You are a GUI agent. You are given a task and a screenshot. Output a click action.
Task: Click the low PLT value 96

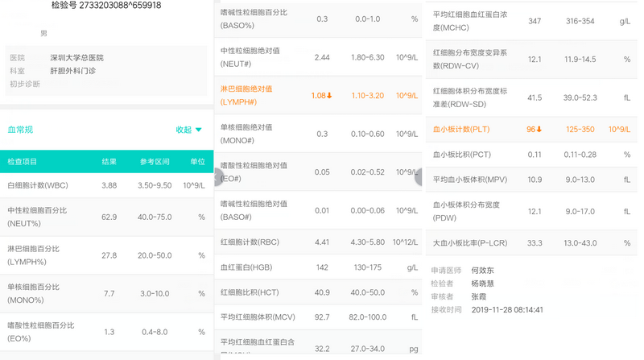(530, 129)
